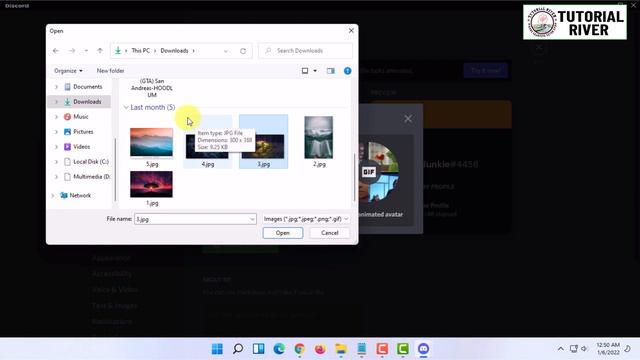This screenshot has width=640, height=360.
Task: Open File Explorer from taskbar
Action: (341, 349)
